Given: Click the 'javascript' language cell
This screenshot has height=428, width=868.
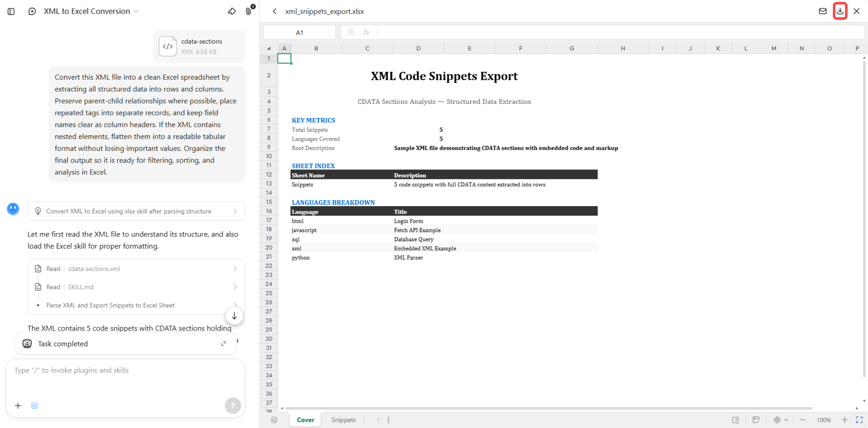Looking at the screenshot, I should tap(304, 230).
